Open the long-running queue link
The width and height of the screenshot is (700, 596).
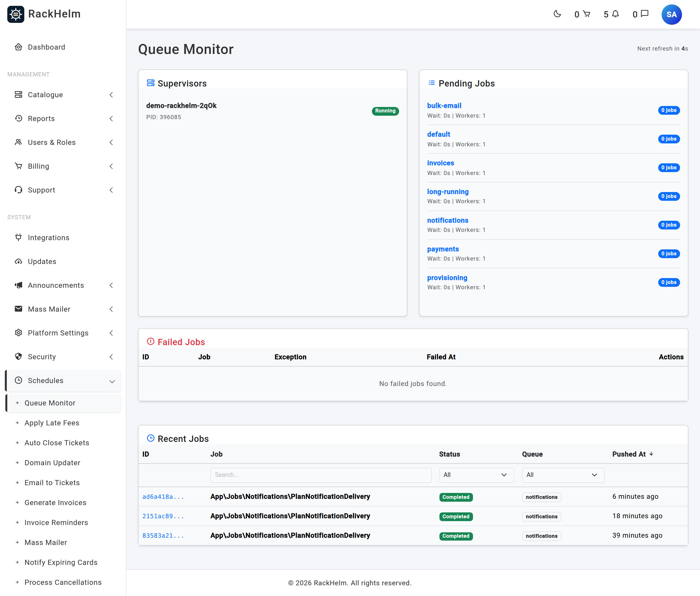448,192
